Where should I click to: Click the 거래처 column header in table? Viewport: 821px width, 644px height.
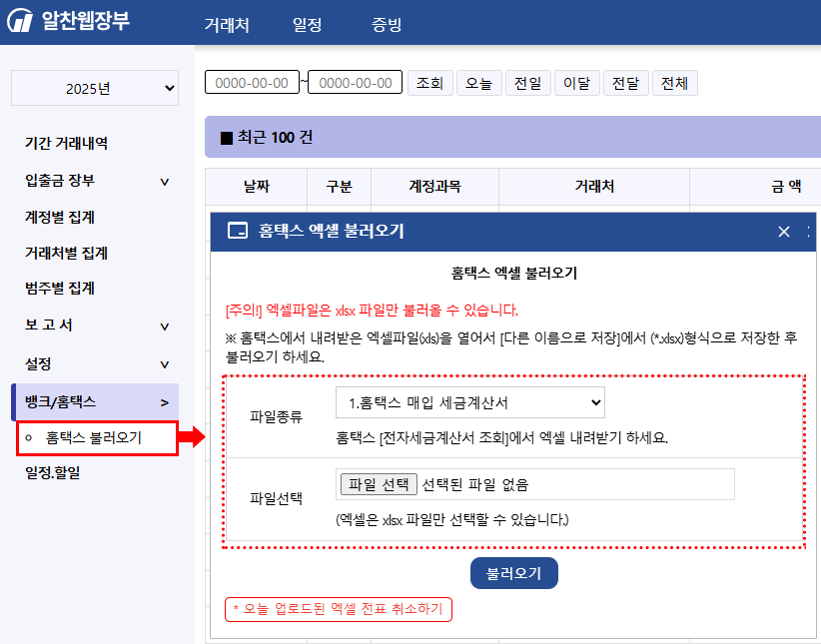click(594, 187)
